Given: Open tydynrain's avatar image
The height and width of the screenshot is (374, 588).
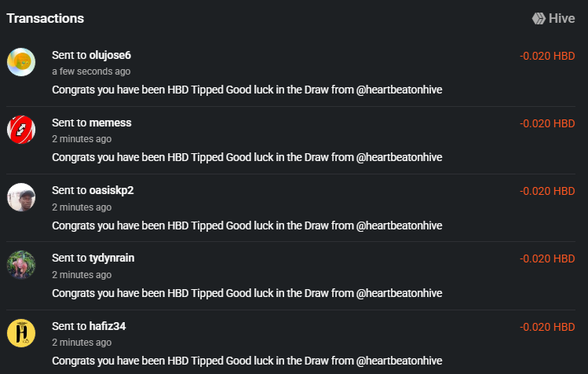Looking at the screenshot, I should pyautogui.click(x=21, y=265).
